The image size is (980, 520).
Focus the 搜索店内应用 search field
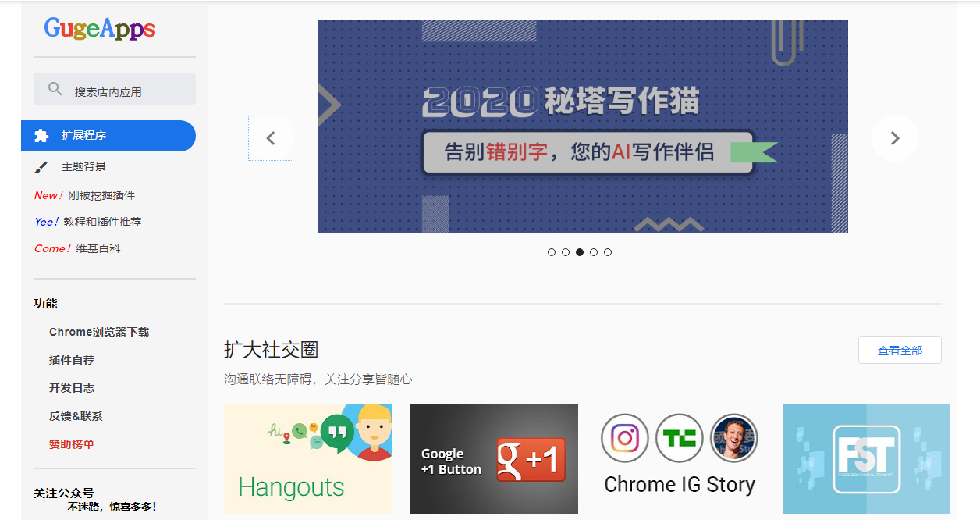[x=125, y=91]
